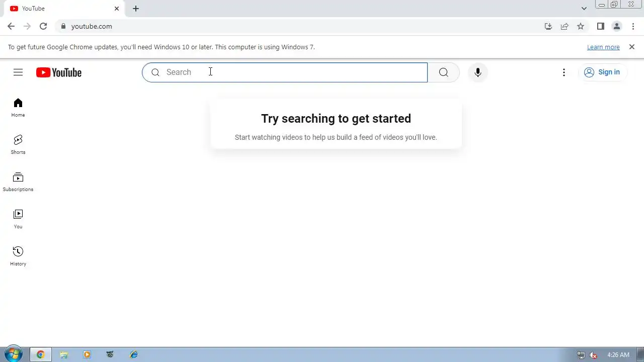Open Subscriptions in sidebar
Viewport: 644px width, 362px height.
point(18,182)
